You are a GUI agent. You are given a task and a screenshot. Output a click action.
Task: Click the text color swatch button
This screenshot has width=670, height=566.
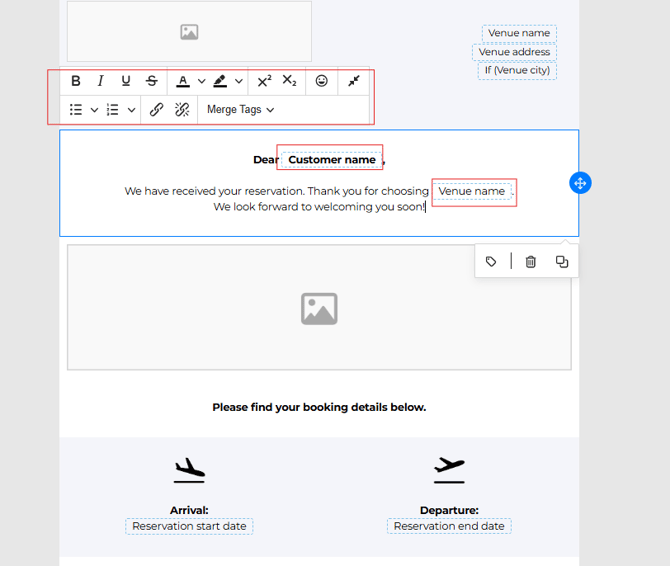[183, 81]
